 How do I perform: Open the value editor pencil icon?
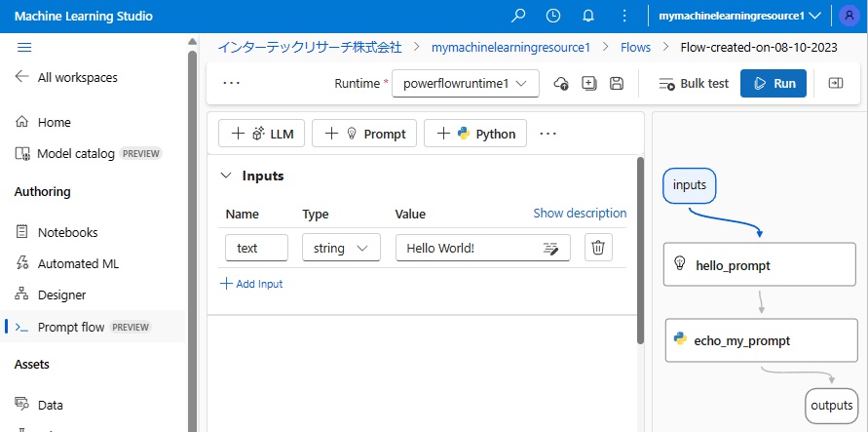[549, 248]
